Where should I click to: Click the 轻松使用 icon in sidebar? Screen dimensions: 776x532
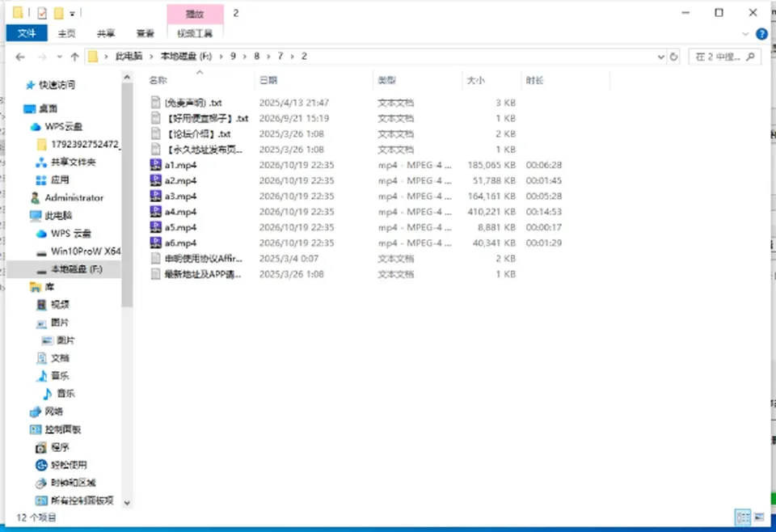pyautogui.click(x=41, y=465)
